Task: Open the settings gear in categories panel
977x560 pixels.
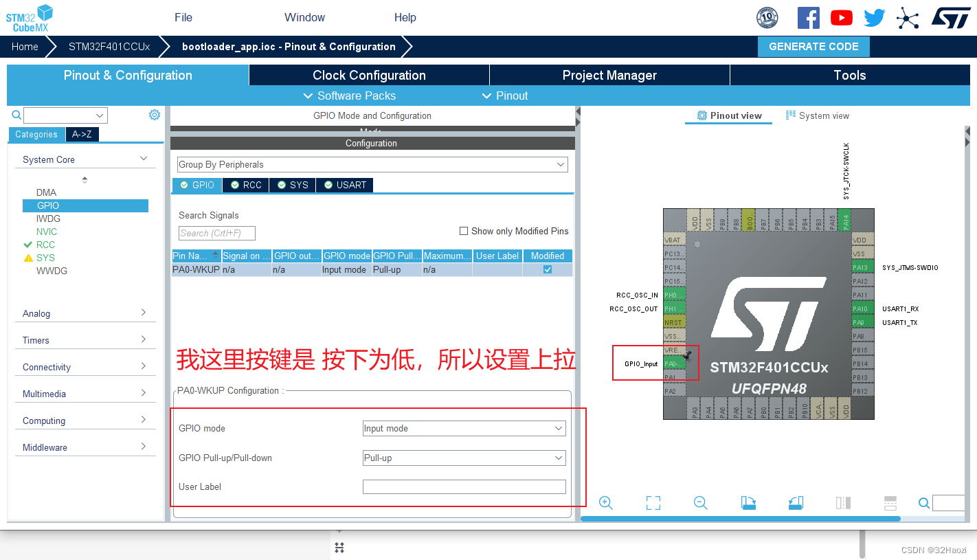Action: 155,115
